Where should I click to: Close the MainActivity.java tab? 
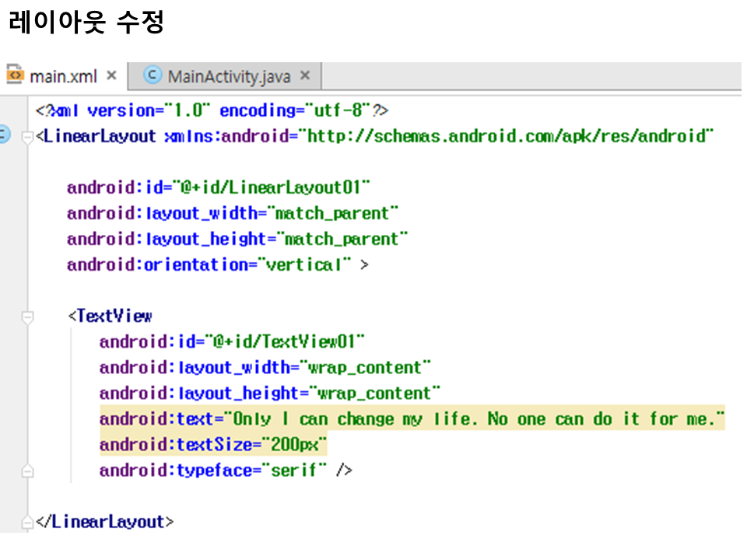pyautogui.click(x=305, y=75)
